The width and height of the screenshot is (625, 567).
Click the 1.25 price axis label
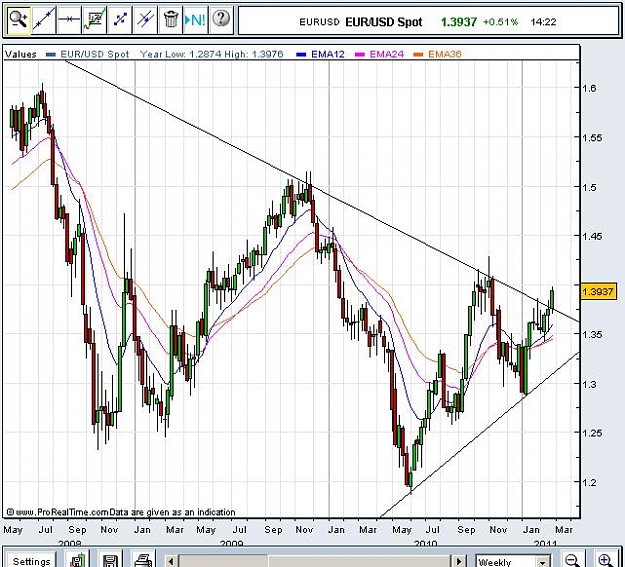[x=592, y=433]
